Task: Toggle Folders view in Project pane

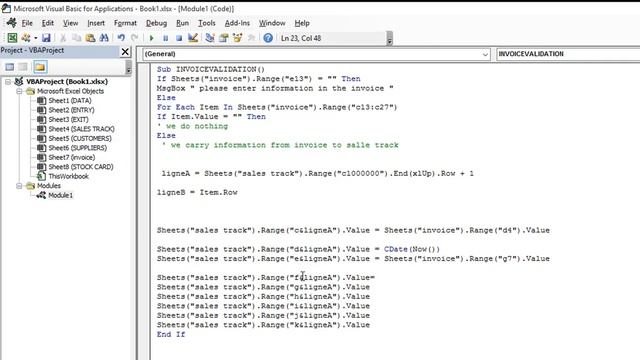Action: [x=40, y=67]
